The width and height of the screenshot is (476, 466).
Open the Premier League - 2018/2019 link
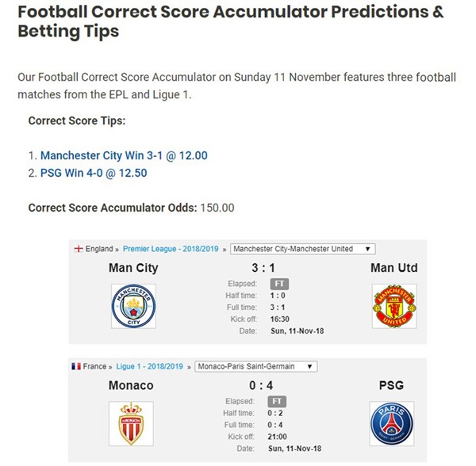[171, 249]
